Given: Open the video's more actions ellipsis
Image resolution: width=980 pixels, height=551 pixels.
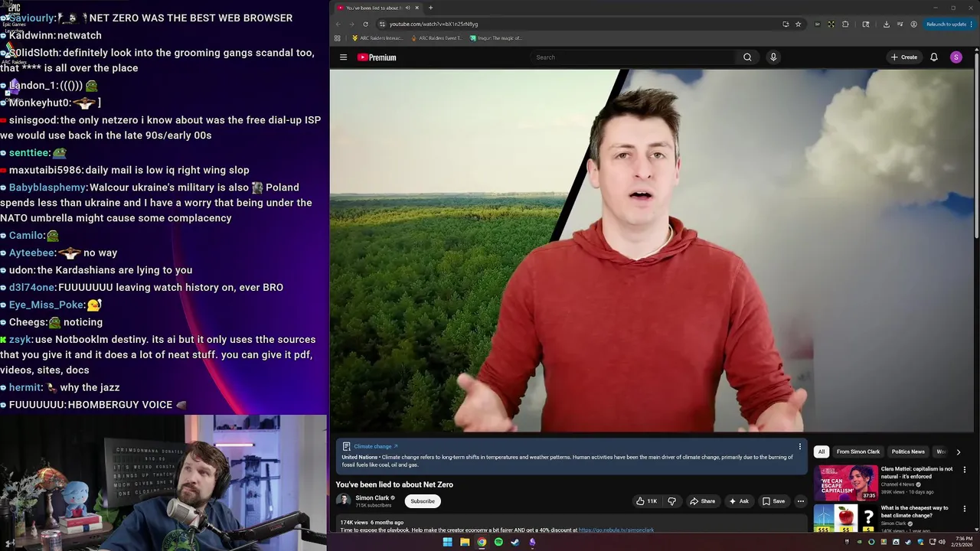Looking at the screenshot, I should 800,501.
